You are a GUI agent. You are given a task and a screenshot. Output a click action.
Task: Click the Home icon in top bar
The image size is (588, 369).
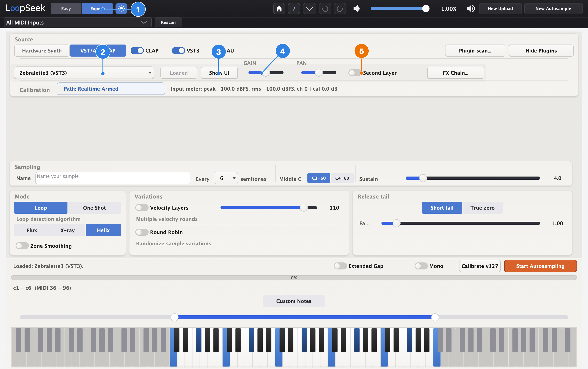pos(279,9)
